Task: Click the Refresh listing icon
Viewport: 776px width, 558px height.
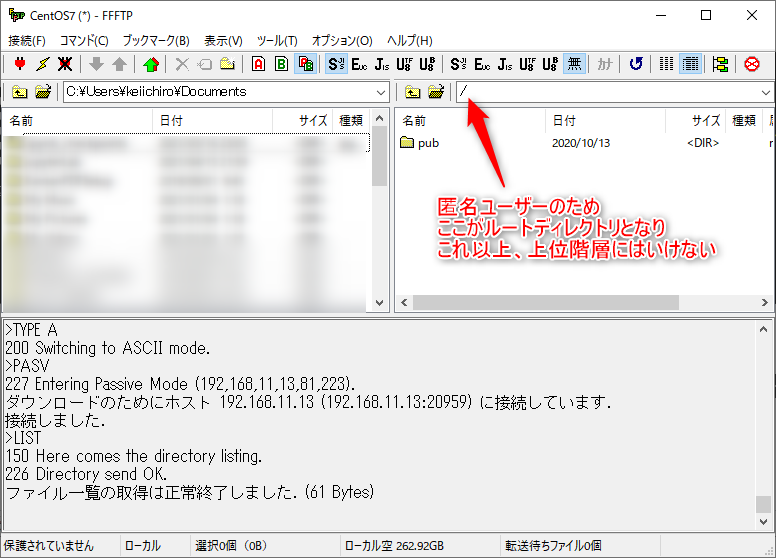Action: [636, 64]
